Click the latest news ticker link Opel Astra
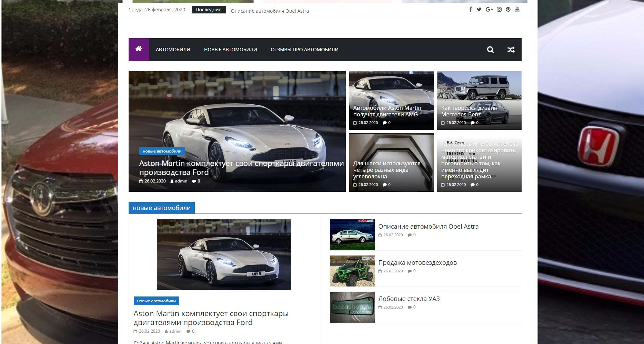Image resolution: width=644 pixels, height=344 pixels. (270, 11)
